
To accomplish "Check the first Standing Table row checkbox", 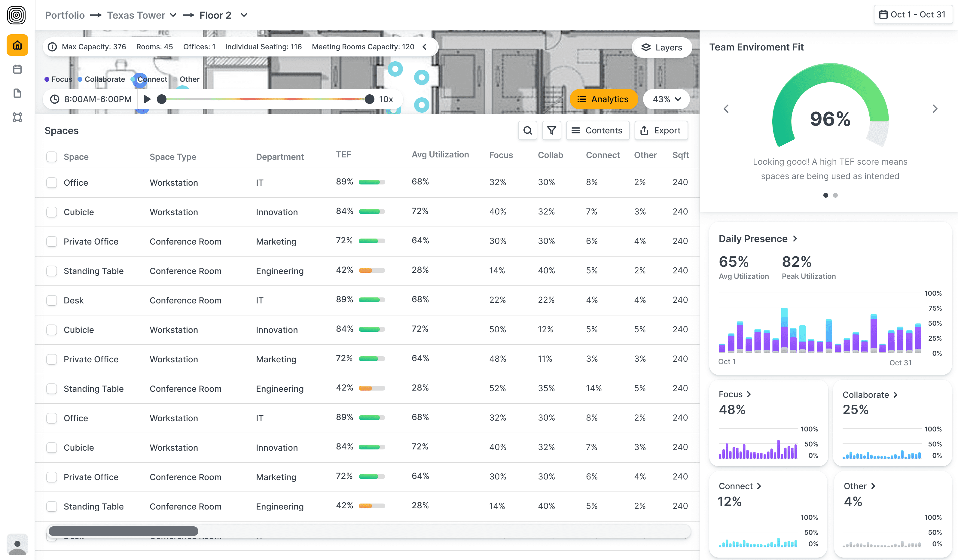I will click(x=52, y=271).
